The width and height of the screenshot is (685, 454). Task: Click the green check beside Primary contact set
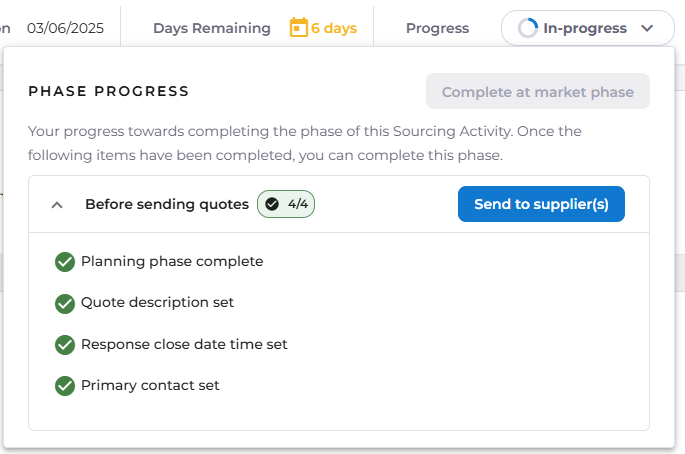pyautogui.click(x=65, y=385)
